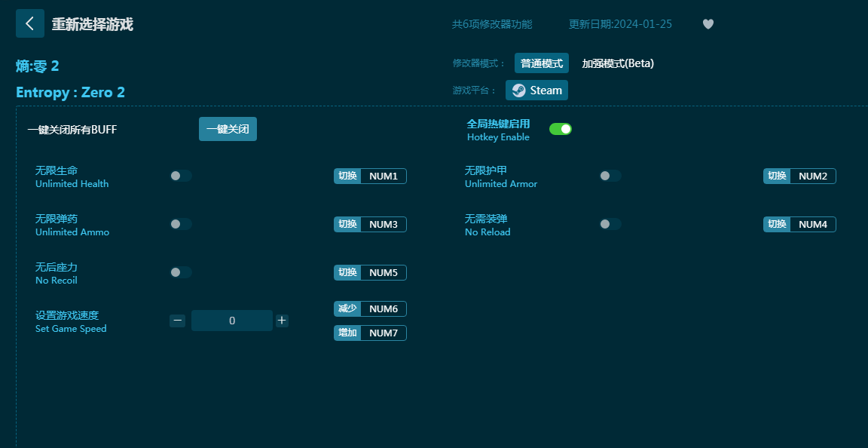868x448 pixels.
Task: Click plus icon for game speed
Action: [282, 321]
